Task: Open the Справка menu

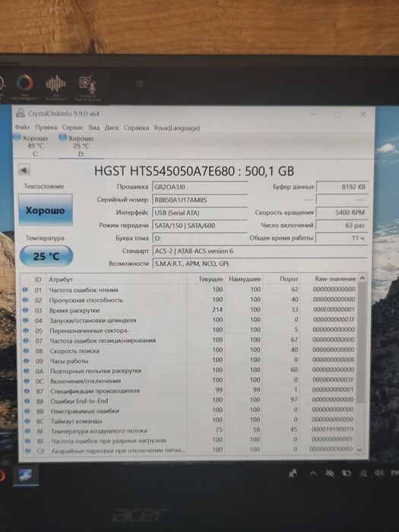Action: (136, 128)
